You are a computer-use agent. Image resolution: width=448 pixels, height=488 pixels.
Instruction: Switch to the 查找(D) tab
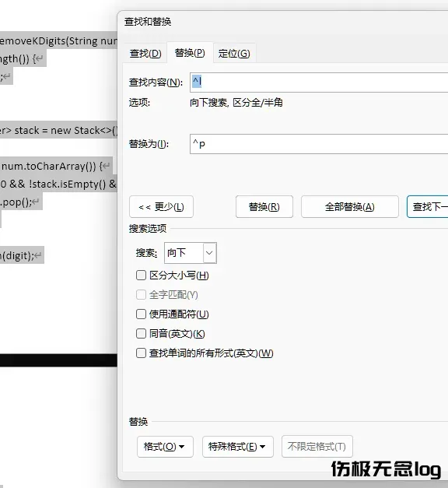pos(145,54)
